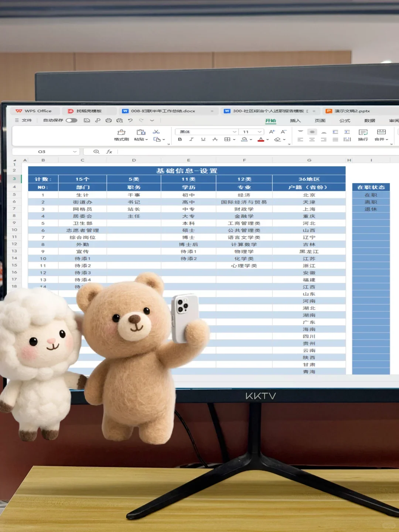Select the 在职状态 header cell
The image size is (399, 532).
click(x=371, y=187)
